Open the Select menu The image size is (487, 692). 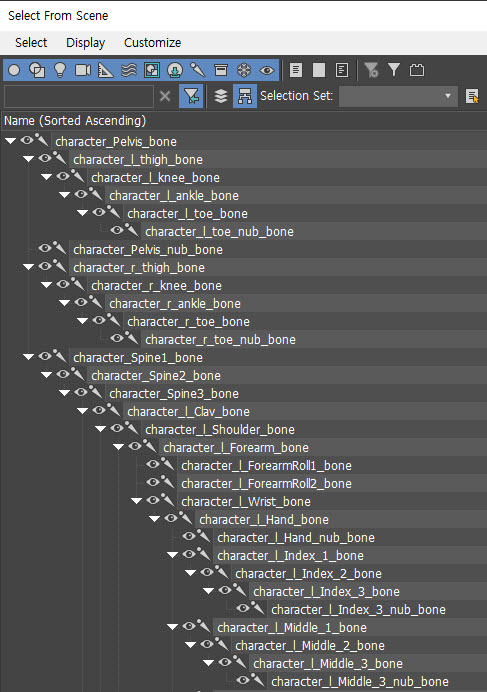point(31,43)
